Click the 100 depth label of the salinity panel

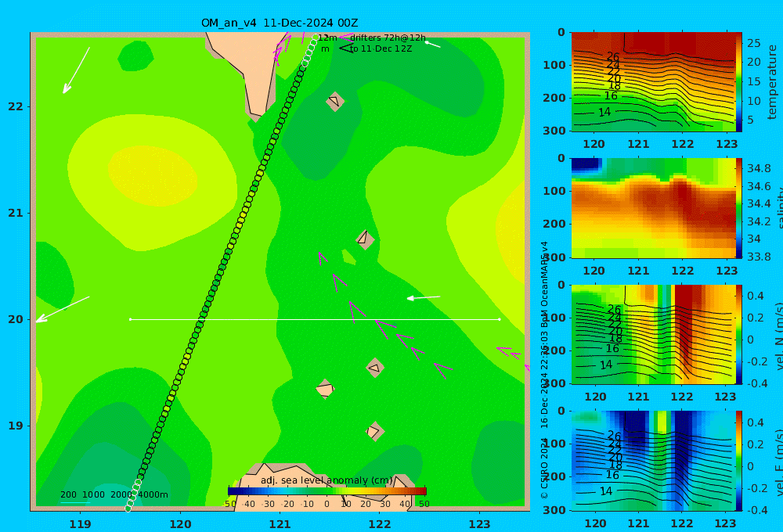pyautogui.click(x=554, y=191)
